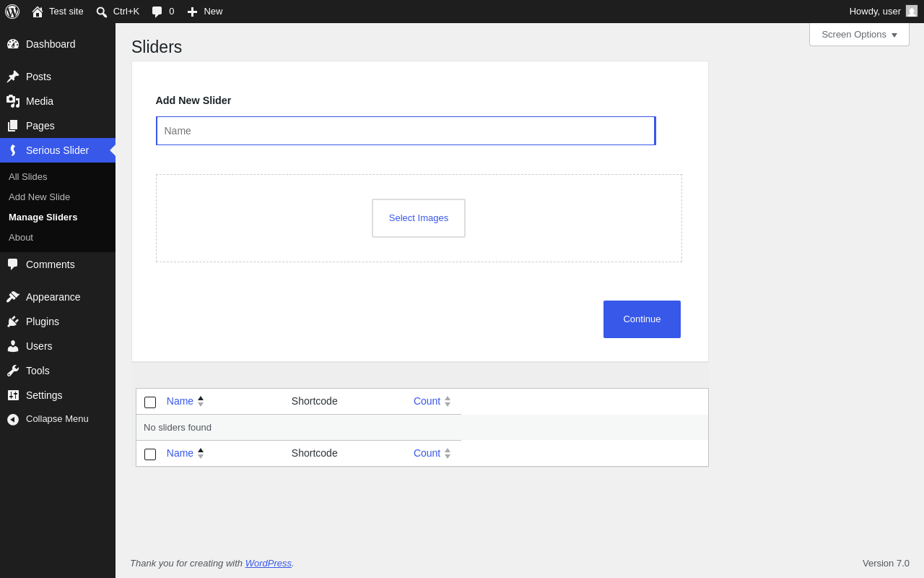Viewport: 924px width, 578px height.
Task: Click the Users person icon
Action: coord(13,346)
